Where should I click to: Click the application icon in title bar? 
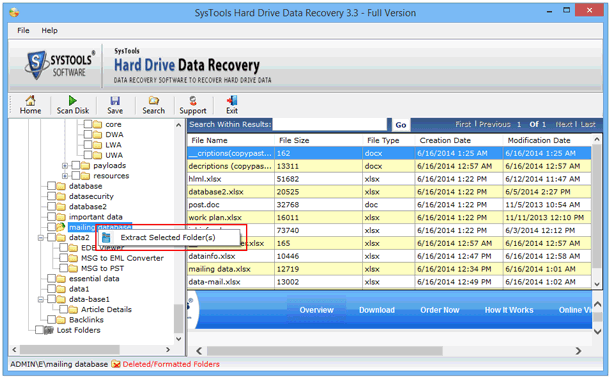(x=14, y=12)
